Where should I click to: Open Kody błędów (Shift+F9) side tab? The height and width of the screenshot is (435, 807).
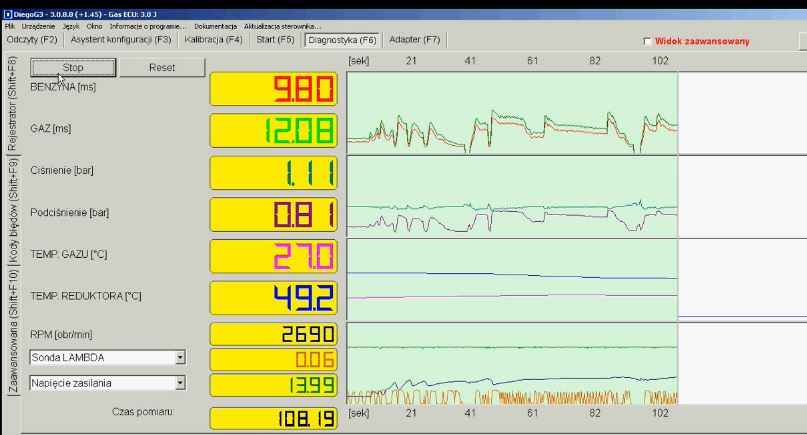pyautogui.click(x=12, y=211)
